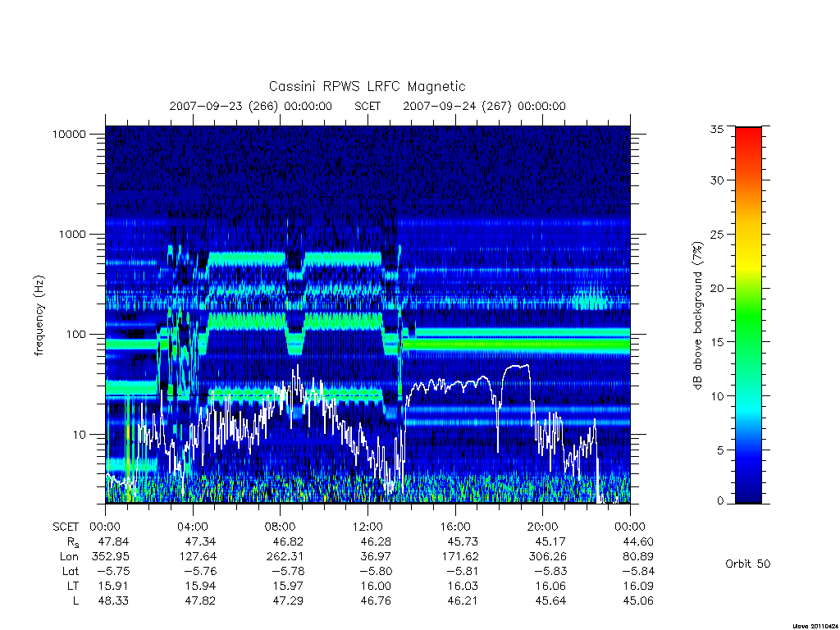The width and height of the screenshot is (840, 630).
Task: Click the 'Uiowa 20110424' footer stamp
Action: pyautogui.click(x=815, y=626)
